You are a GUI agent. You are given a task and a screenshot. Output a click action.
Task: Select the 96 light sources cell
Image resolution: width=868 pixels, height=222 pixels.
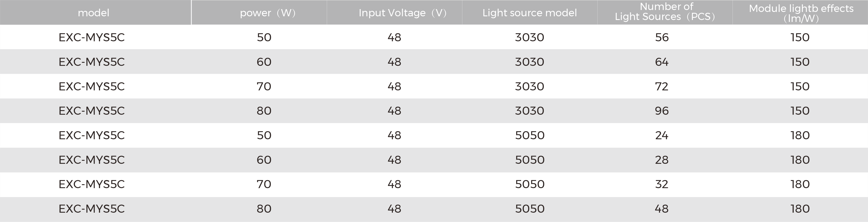pos(662,111)
